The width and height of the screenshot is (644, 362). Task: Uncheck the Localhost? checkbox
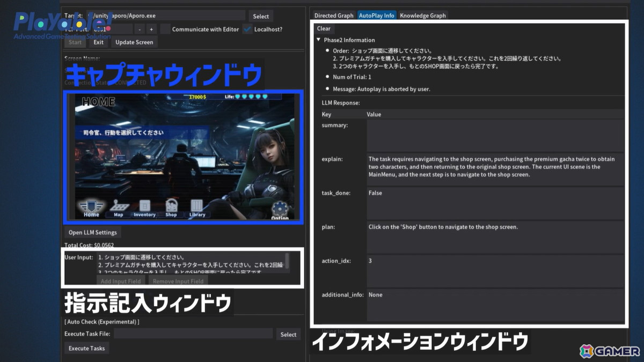pos(247,29)
